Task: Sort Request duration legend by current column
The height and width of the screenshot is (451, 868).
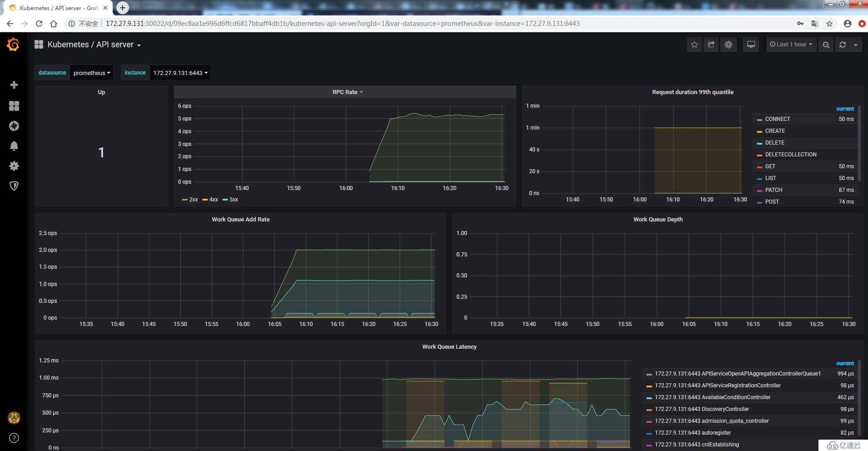Action: click(845, 109)
